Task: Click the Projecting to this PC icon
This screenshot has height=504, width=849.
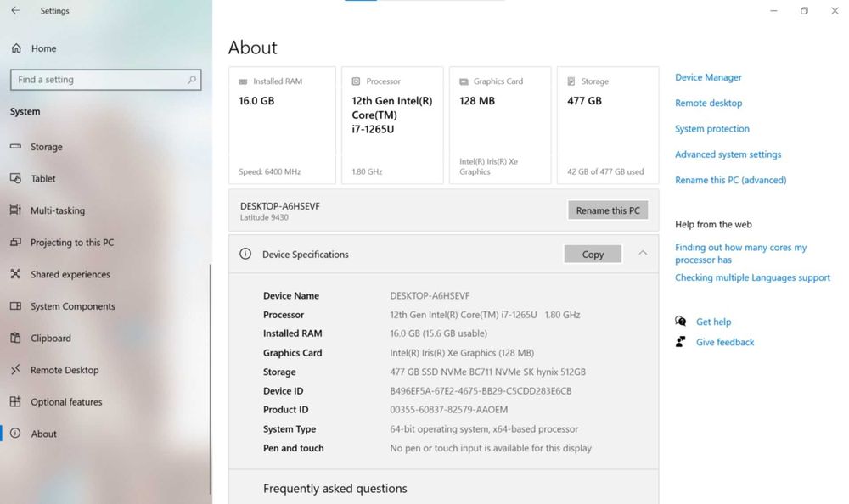Action: pyautogui.click(x=15, y=242)
